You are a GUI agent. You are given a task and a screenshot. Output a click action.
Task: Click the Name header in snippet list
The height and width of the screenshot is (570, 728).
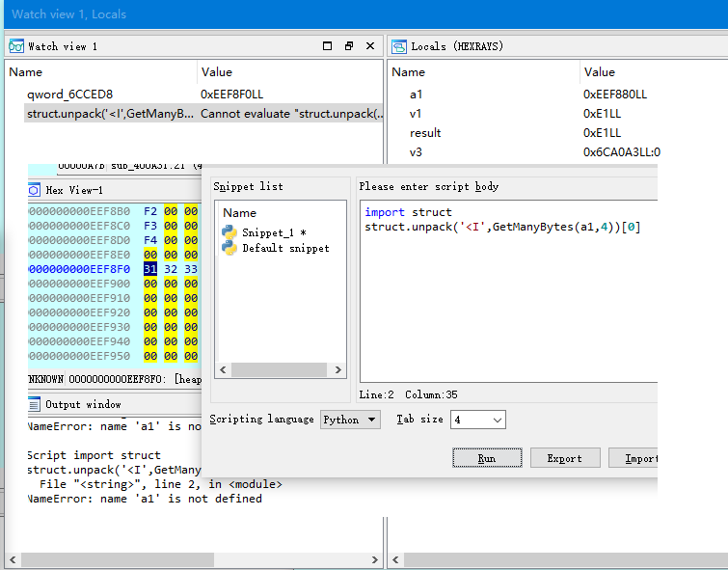pyautogui.click(x=239, y=213)
